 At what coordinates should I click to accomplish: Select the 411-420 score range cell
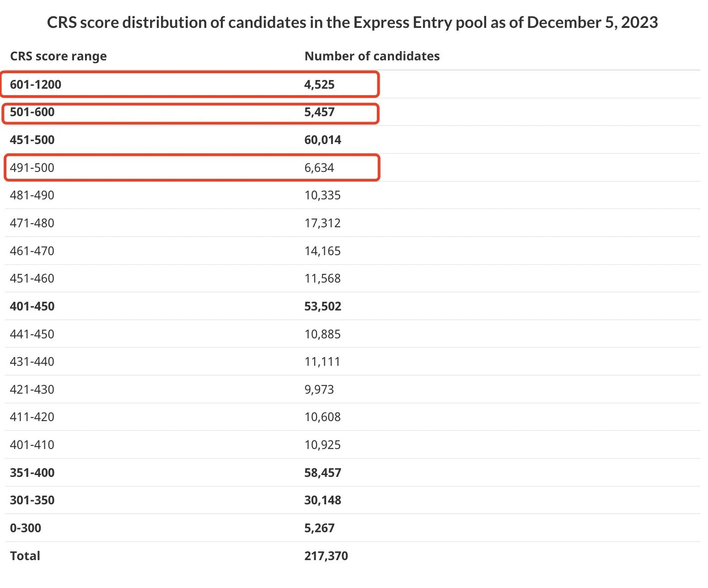[x=32, y=417]
